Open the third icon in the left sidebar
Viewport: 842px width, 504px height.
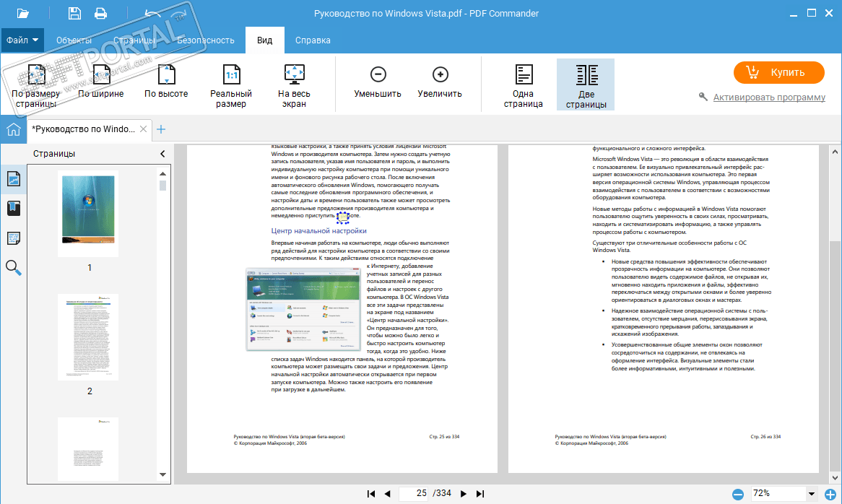tap(14, 238)
